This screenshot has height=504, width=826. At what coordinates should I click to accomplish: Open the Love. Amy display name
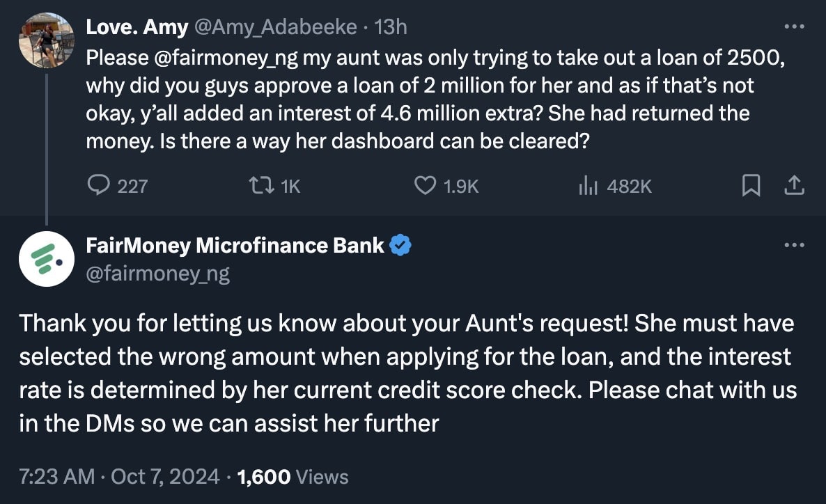click(x=137, y=27)
